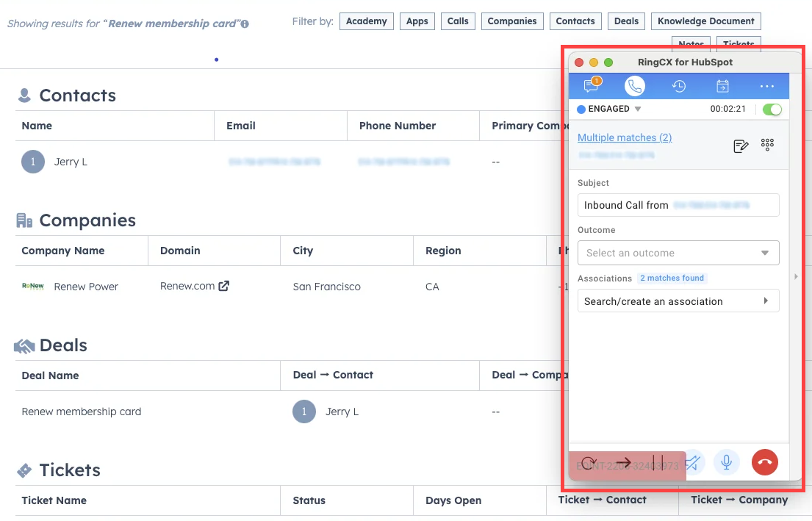This screenshot has height=521, width=812.
Task: Filter results by Companies
Action: click(512, 21)
